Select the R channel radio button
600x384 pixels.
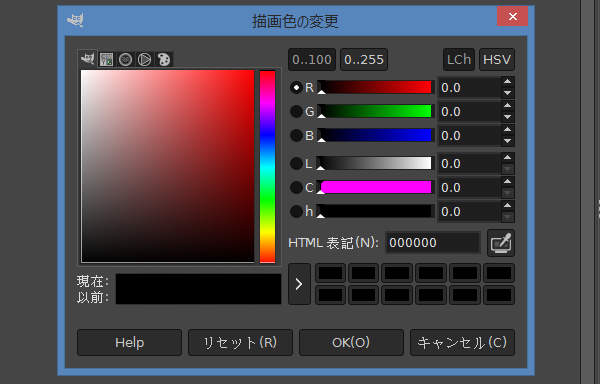296,88
